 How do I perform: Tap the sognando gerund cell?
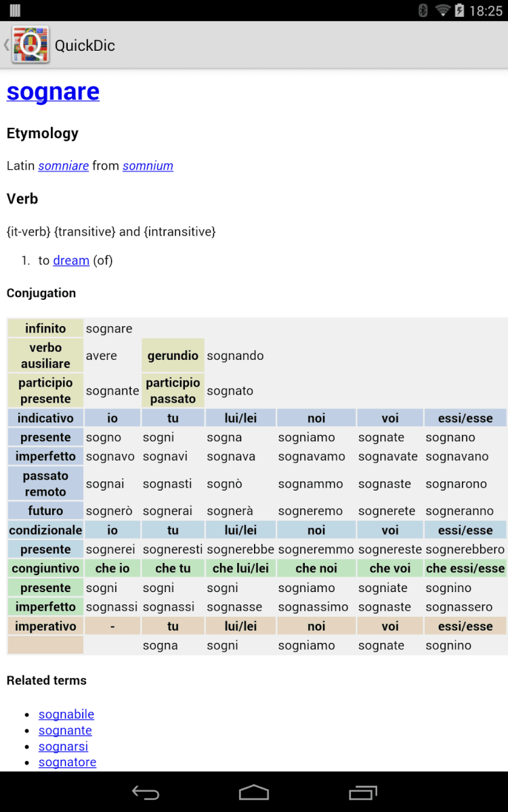235,356
